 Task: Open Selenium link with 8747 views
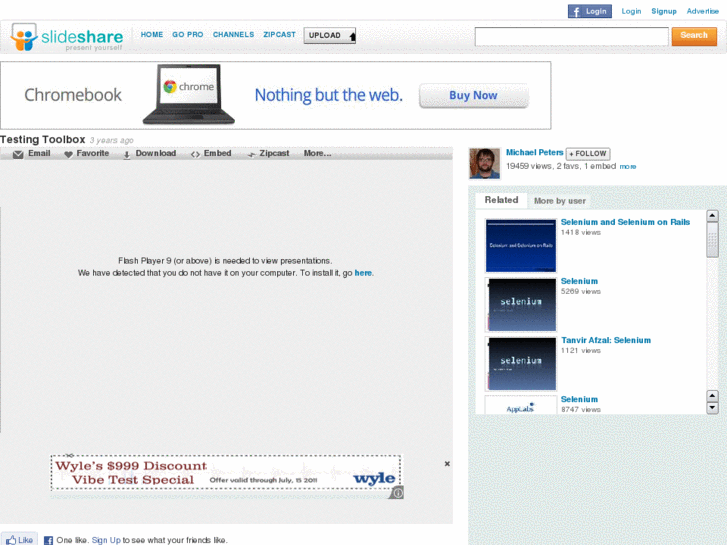[x=579, y=399]
